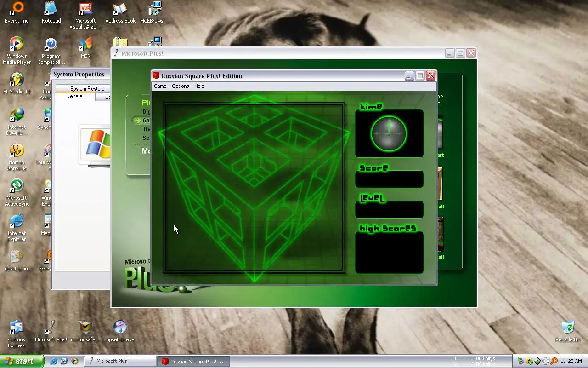Open Microsoft ActiveSync desktop shortcut

[x=17, y=193]
